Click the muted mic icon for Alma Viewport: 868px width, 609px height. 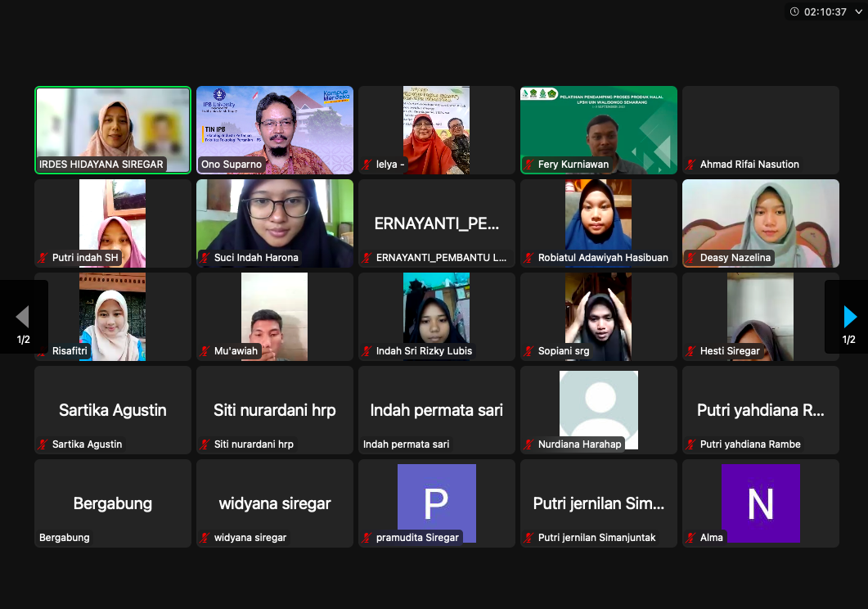(x=691, y=538)
